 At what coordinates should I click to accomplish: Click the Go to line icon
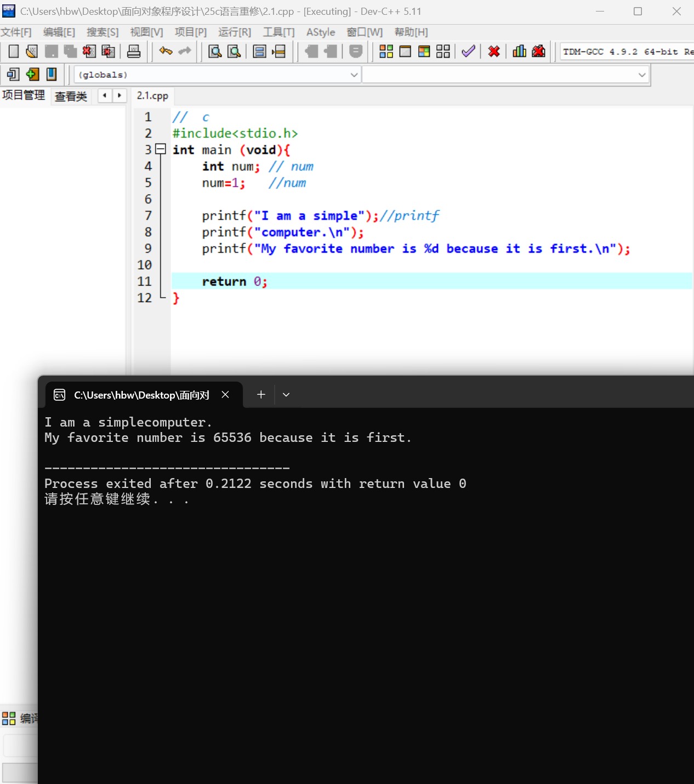279,52
